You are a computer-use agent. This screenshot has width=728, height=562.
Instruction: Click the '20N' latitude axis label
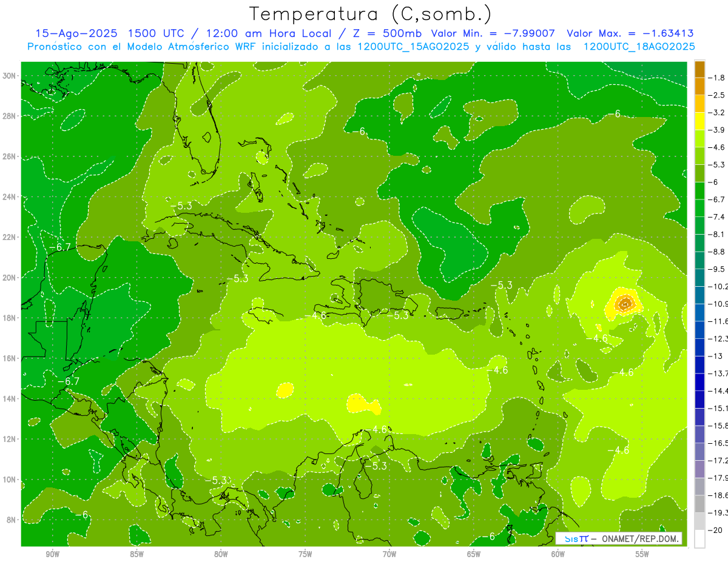coord(9,277)
